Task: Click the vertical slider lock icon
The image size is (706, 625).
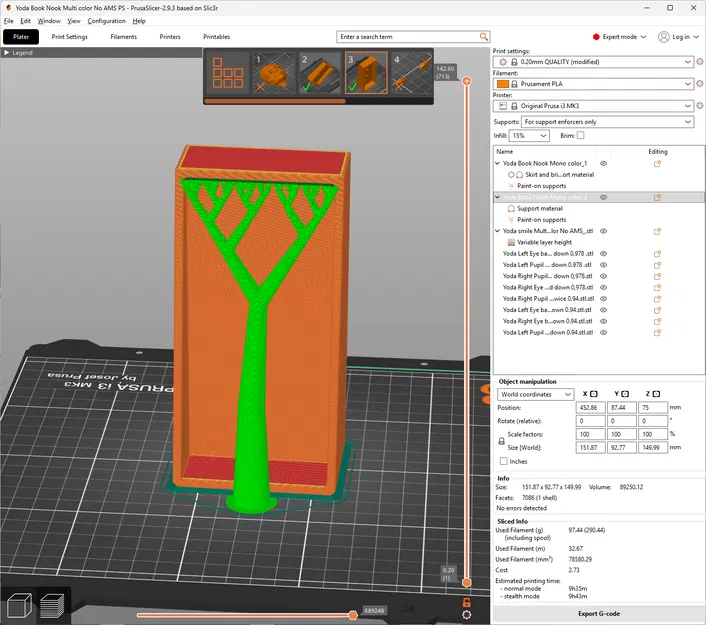Action: 467,602
